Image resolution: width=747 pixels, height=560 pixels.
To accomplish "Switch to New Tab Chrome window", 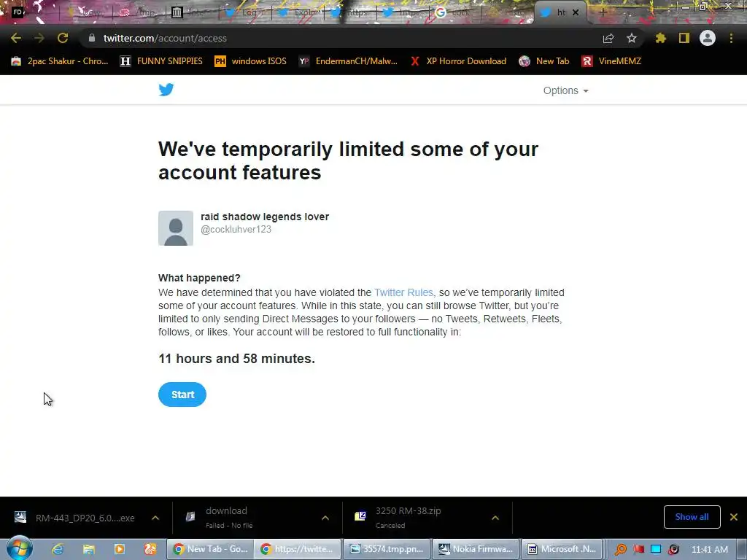I will (x=210, y=549).
